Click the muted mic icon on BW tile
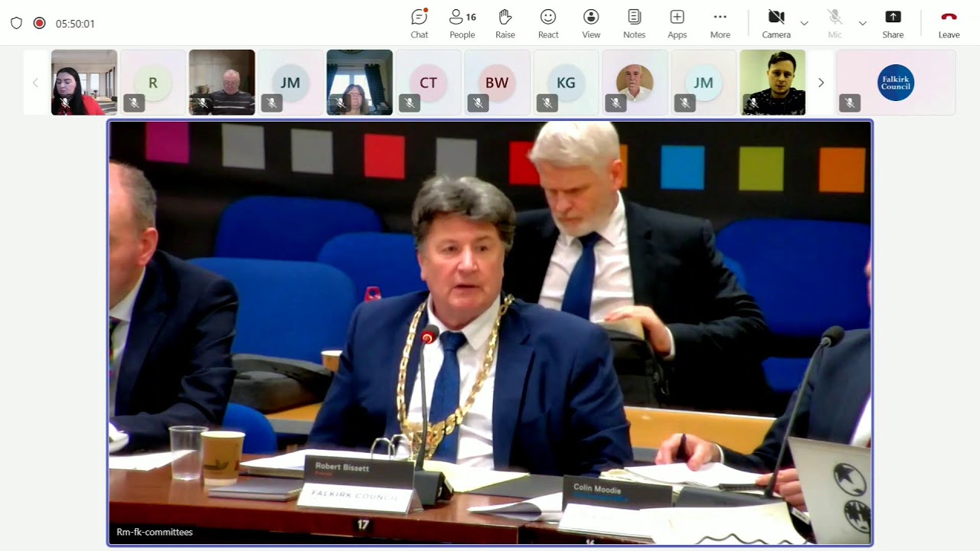980x551 pixels. tap(478, 103)
